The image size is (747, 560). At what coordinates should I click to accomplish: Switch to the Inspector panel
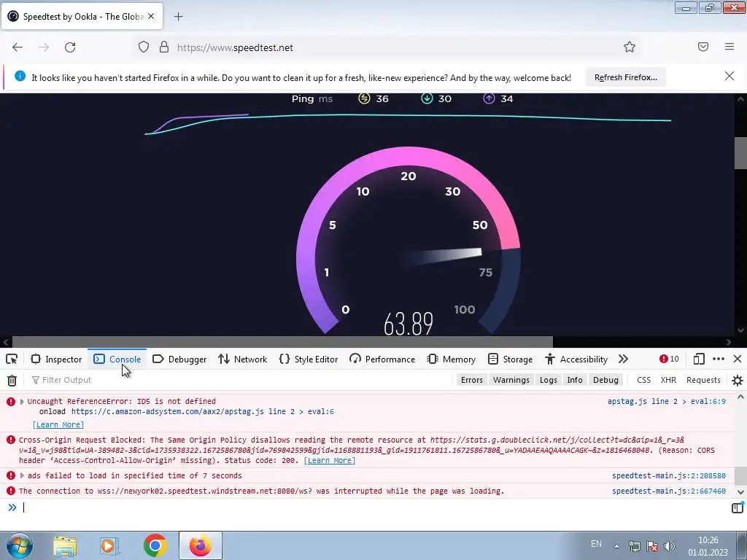point(56,359)
